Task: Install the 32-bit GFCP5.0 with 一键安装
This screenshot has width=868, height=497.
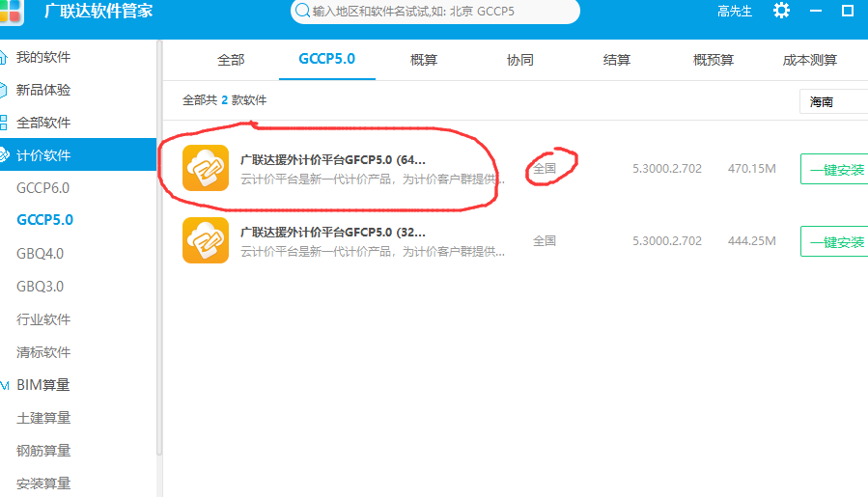Action: point(834,241)
